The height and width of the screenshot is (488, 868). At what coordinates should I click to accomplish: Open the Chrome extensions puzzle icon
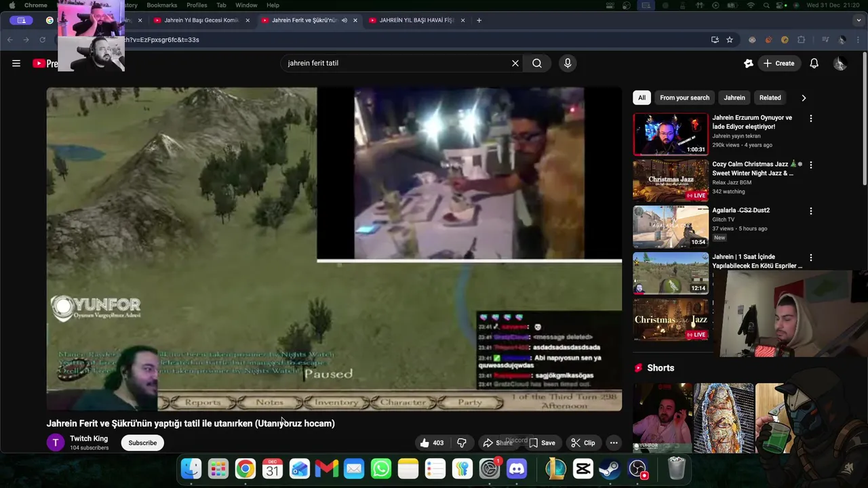click(x=801, y=40)
